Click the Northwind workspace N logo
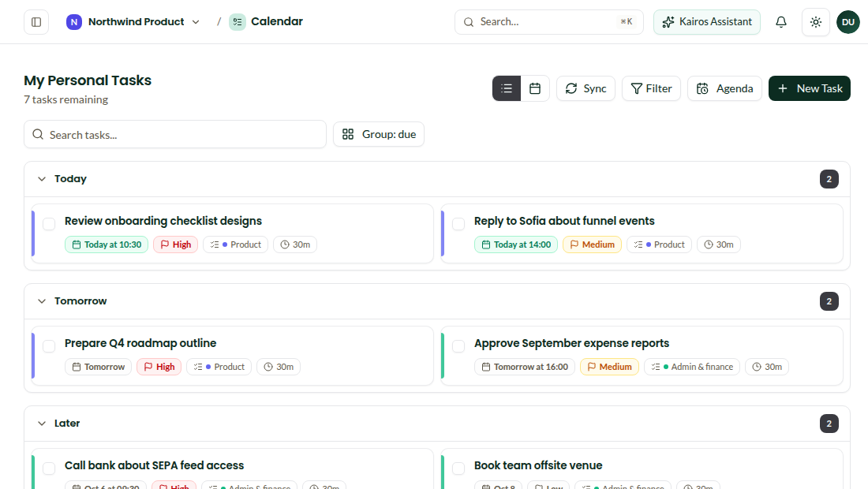 pyautogui.click(x=73, y=22)
